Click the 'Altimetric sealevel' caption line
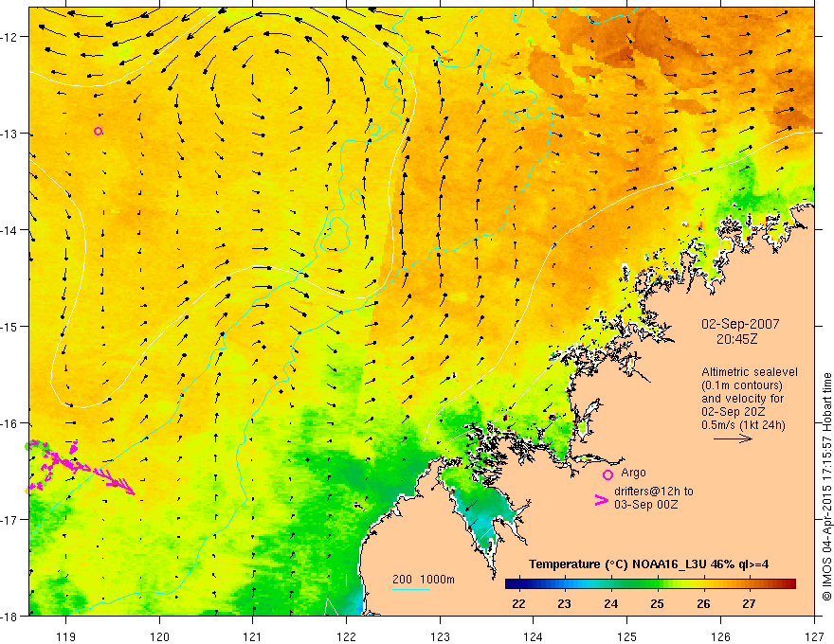The width and height of the screenshot is (834, 644). tap(750, 372)
